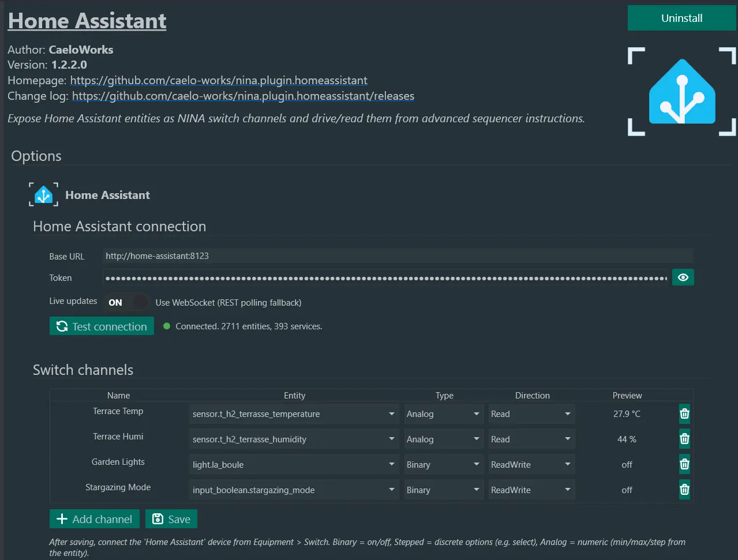Click the Stargazing Mode 'off' preview value

627,490
